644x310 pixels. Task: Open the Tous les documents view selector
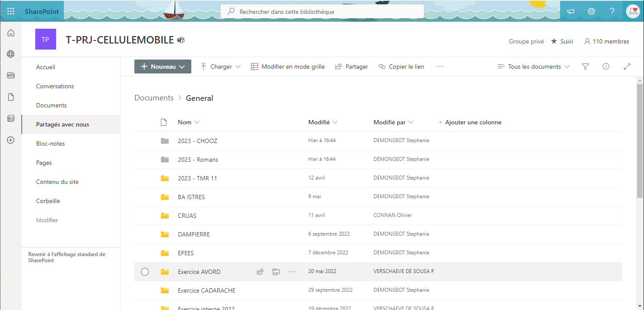coord(534,66)
